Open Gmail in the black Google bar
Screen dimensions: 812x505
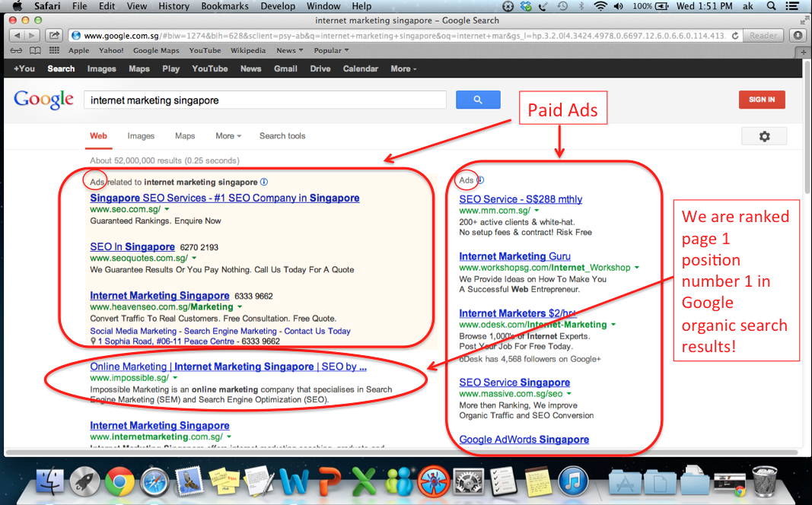tap(285, 68)
